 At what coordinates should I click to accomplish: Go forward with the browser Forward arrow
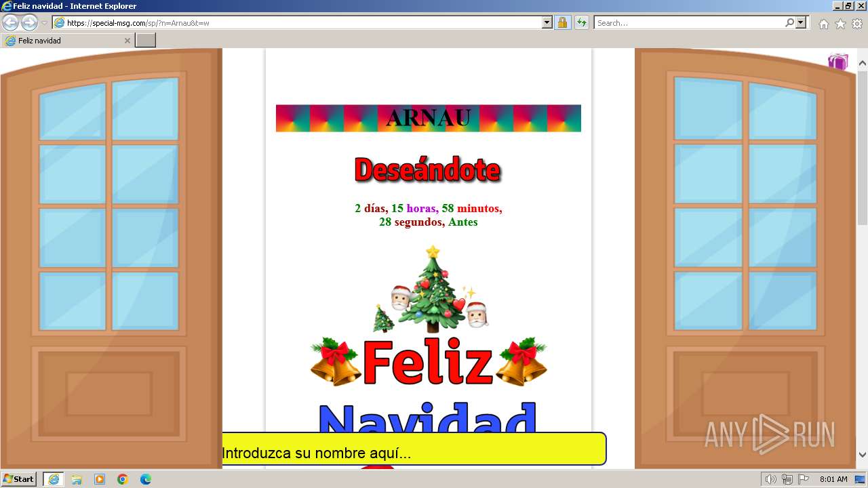pos(29,22)
